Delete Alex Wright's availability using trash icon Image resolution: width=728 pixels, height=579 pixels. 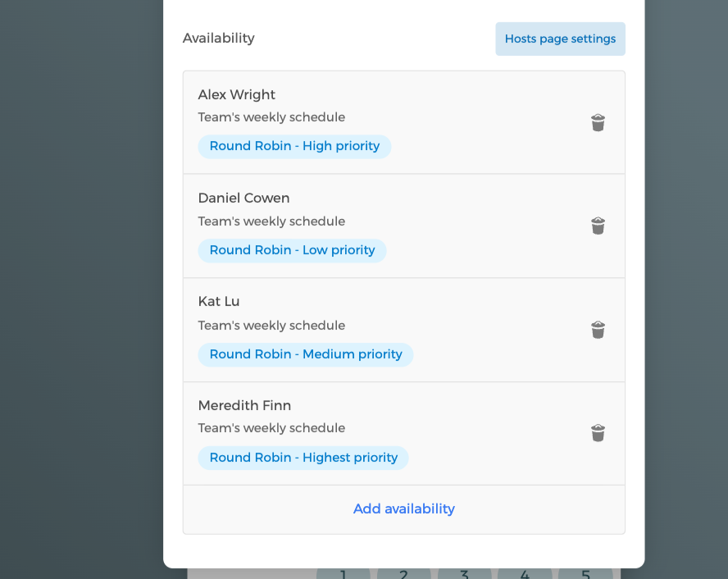tap(598, 122)
